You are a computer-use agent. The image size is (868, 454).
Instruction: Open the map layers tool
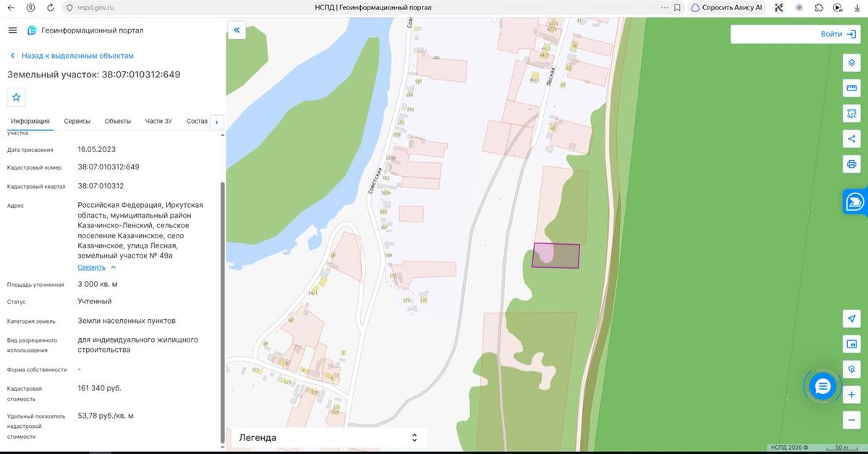[851, 63]
